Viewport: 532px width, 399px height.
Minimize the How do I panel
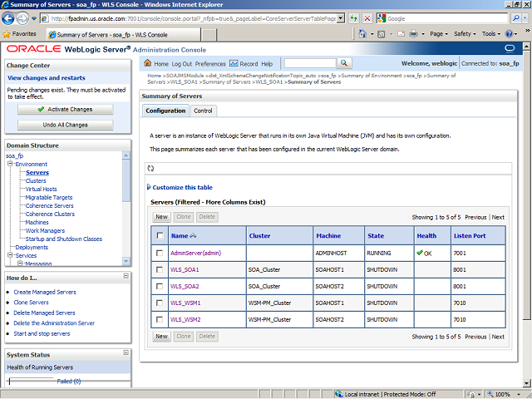pyautogui.click(x=126, y=278)
